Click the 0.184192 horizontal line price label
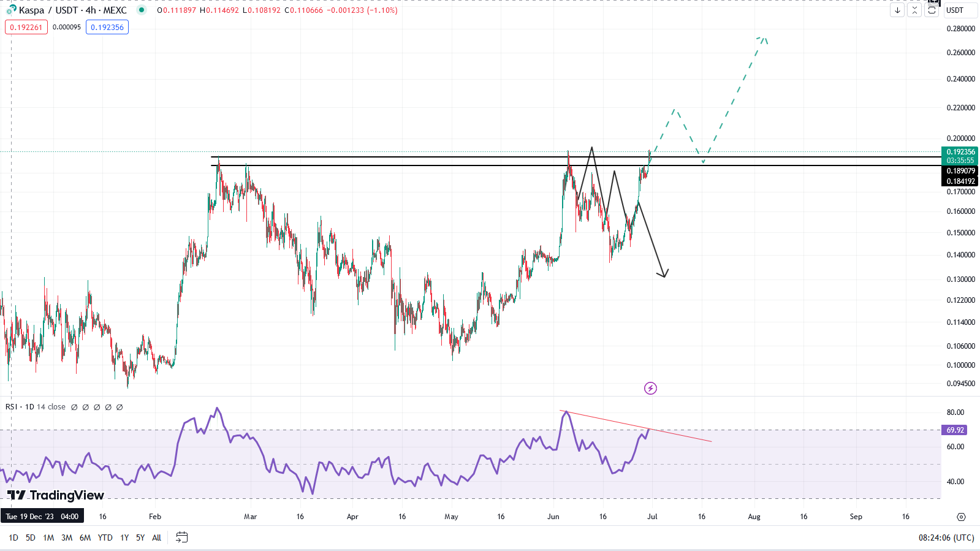The width and height of the screenshot is (980, 551). (960, 181)
